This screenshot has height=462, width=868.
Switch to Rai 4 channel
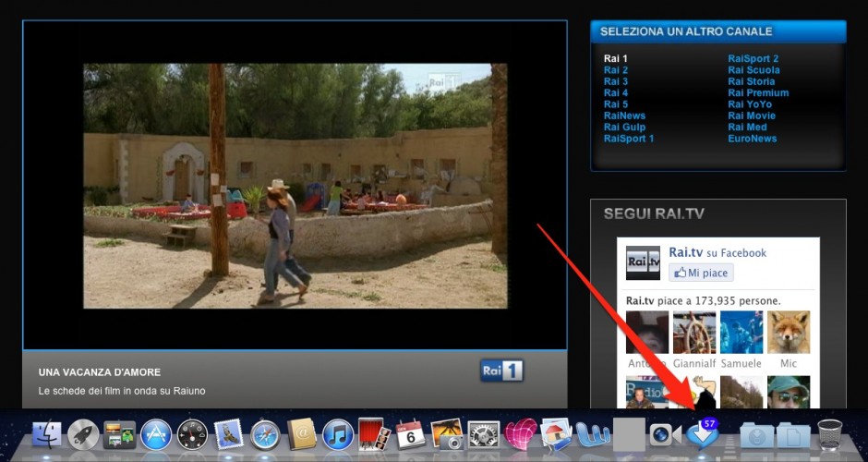616,93
